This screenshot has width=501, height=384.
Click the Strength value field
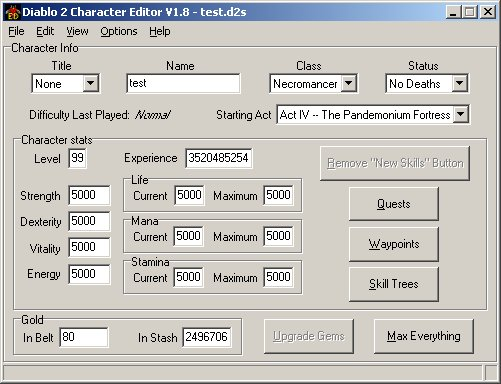point(89,195)
